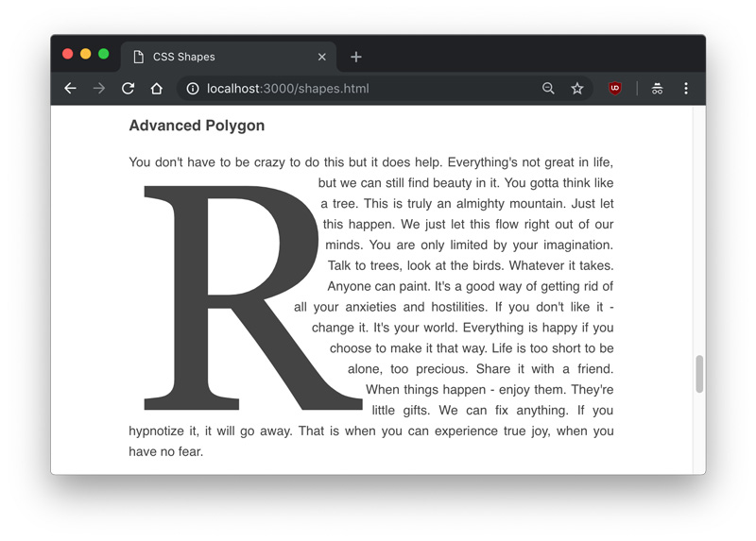The width and height of the screenshot is (756, 541).
Task: Click the Advanced Polygon heading
Action: [x=197, y=126]
